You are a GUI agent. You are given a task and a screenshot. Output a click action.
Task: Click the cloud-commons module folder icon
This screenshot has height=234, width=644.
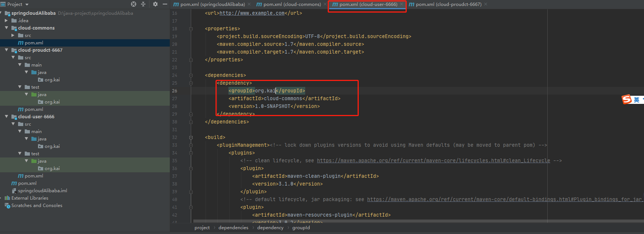[x=14, y=28]
